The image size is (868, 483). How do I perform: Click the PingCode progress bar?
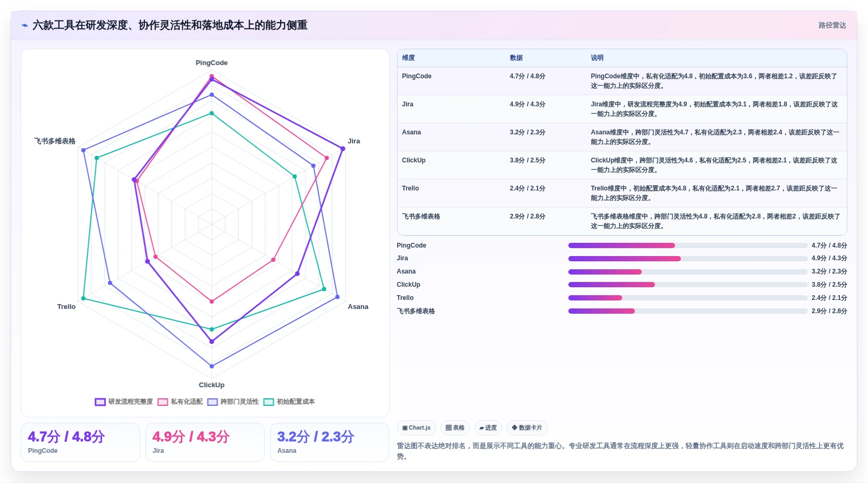[x=688, y=245]
